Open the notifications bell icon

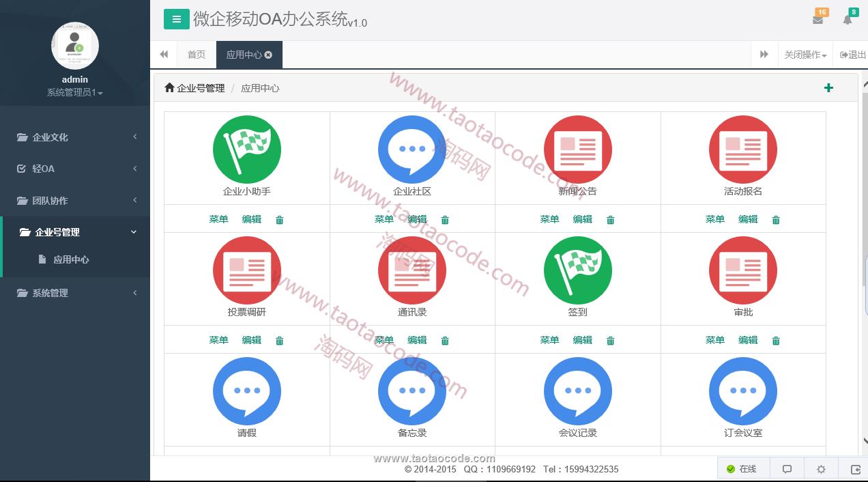[848, 20]
